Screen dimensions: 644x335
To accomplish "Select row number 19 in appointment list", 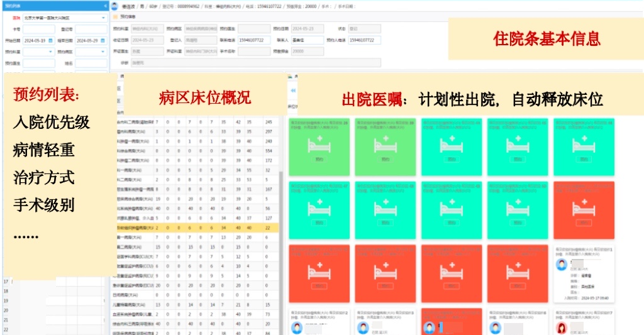I will pyautogui.click(x=6, y=301).
